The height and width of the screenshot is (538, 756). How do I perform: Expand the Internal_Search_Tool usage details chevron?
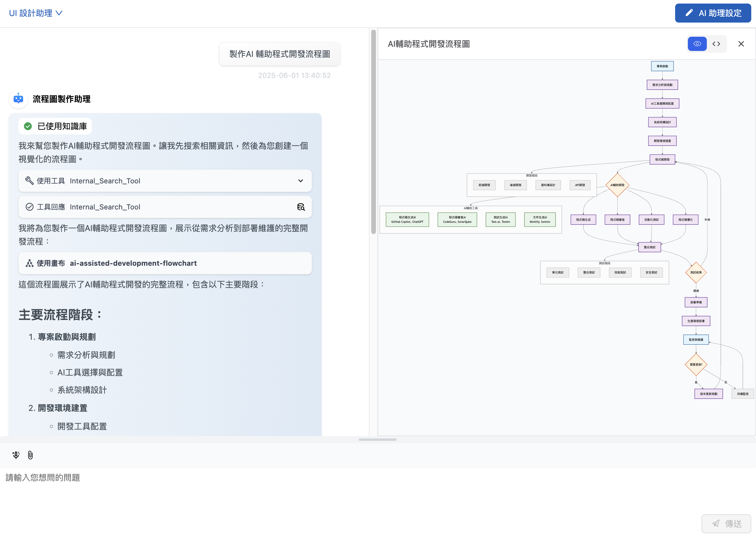pos(301,181)
